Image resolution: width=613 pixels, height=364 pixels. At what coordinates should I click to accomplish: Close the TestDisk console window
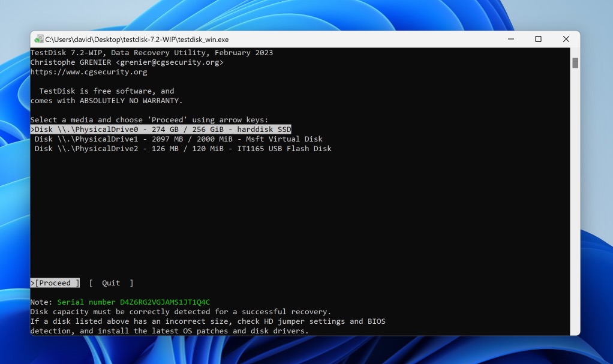pyautogui.click(x=566, y=39)
